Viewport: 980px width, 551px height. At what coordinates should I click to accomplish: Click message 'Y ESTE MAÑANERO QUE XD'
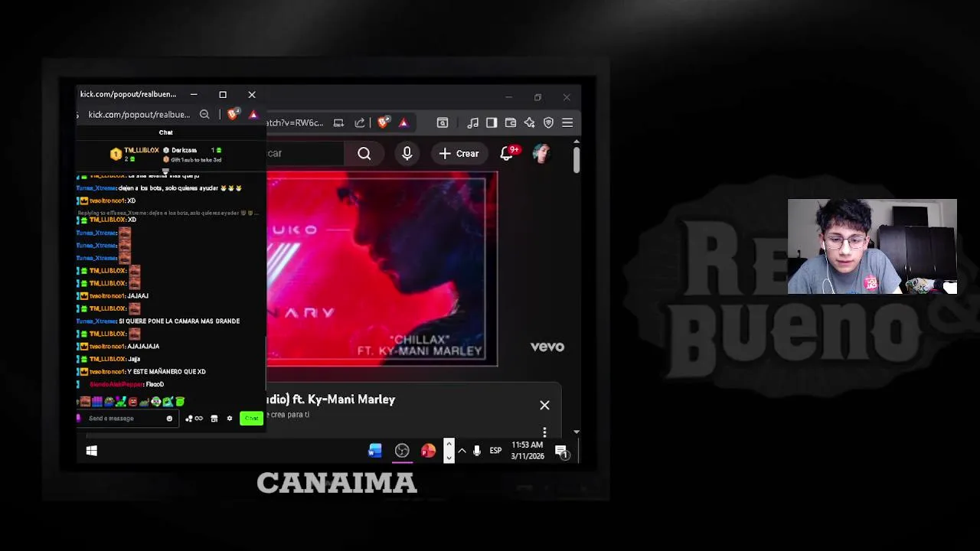(x=166, y=372)
